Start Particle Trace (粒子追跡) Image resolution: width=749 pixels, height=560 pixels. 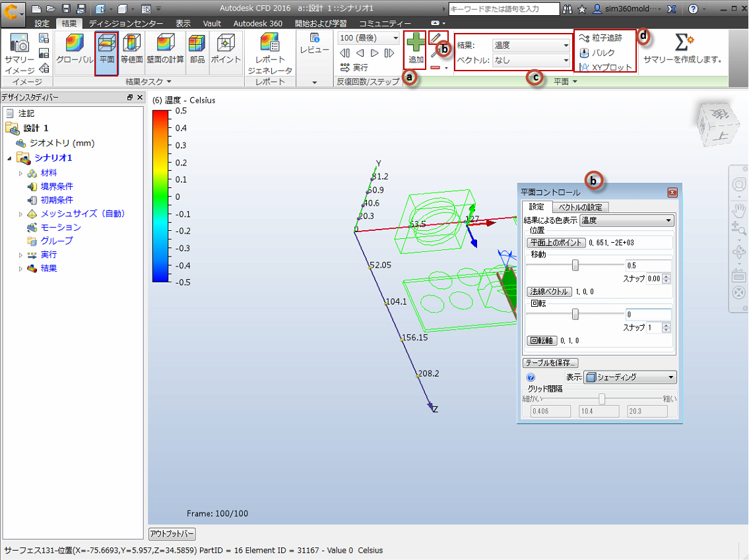[x=601, y=38]
